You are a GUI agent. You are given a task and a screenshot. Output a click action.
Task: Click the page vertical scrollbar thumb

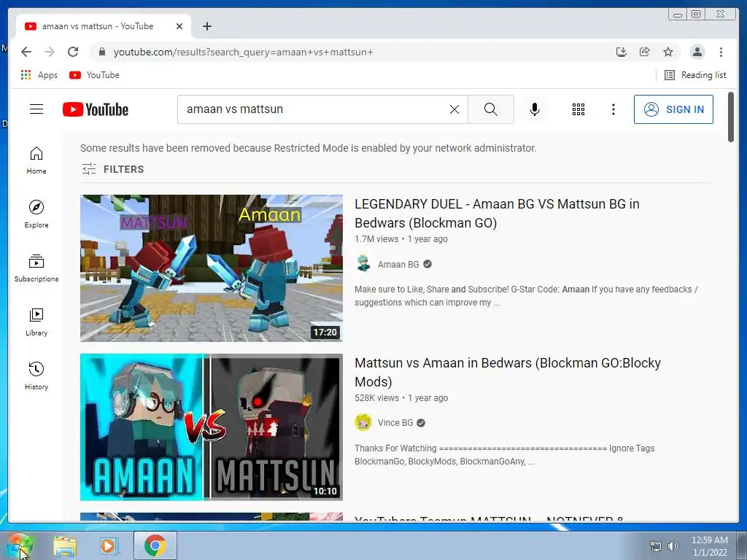(731, 117)
